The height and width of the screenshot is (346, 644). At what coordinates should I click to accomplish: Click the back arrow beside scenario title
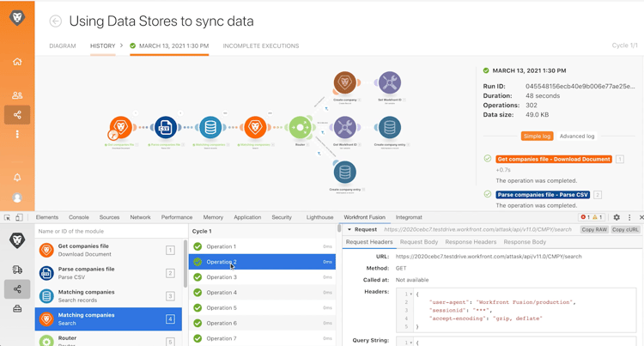coord(56,21)
